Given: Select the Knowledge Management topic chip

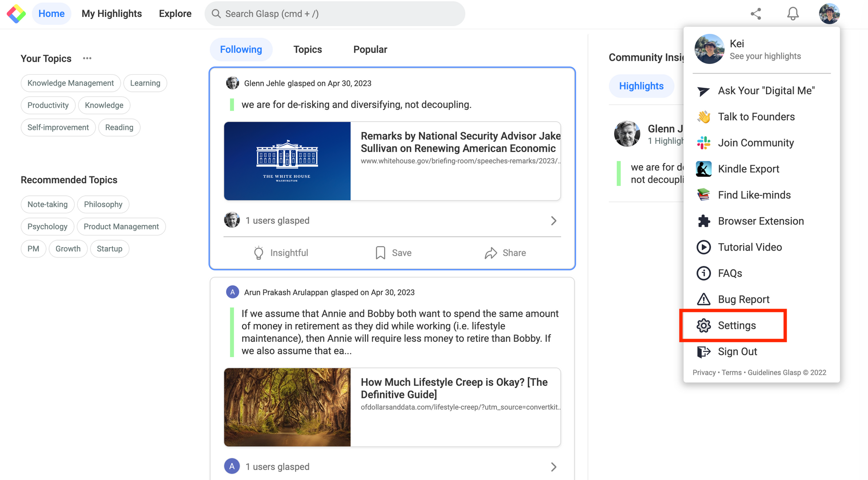Looking at the screenshot, I should (x=71, y=83).
